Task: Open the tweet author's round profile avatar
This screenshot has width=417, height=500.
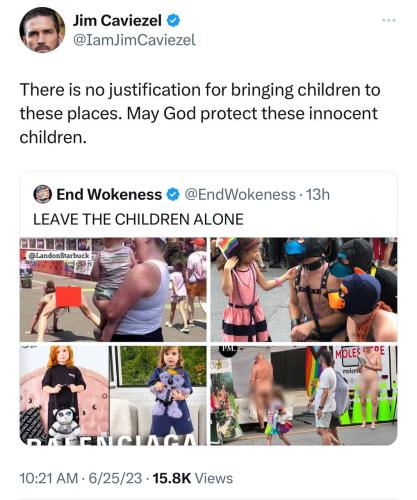Action: pyautogui.click(x=42, y=30)
